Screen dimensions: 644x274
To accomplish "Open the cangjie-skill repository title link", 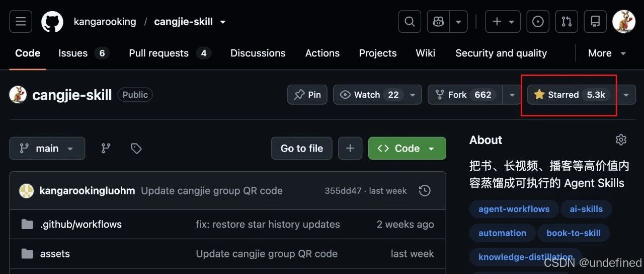I will [x=72, y=95].
